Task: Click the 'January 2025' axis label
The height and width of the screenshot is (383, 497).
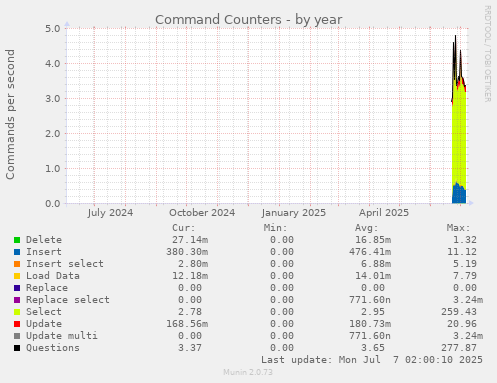Action: pyautogui.click(x=294, y=213)
